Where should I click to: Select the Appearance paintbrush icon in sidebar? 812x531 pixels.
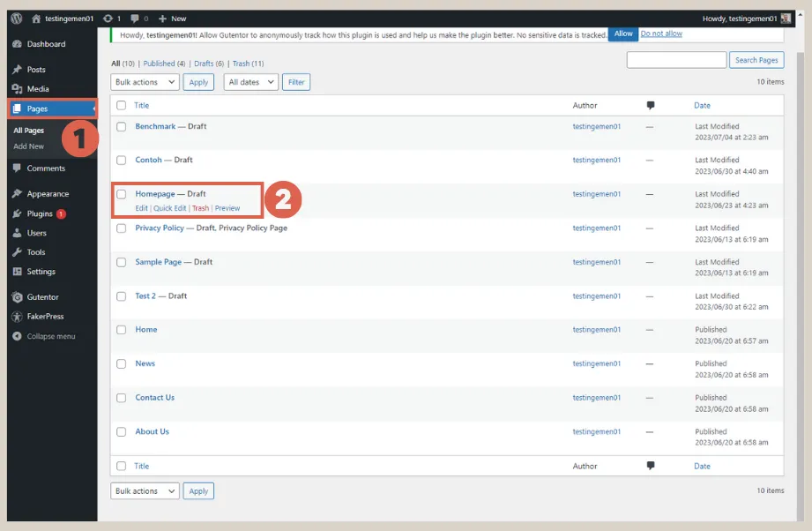18,193
